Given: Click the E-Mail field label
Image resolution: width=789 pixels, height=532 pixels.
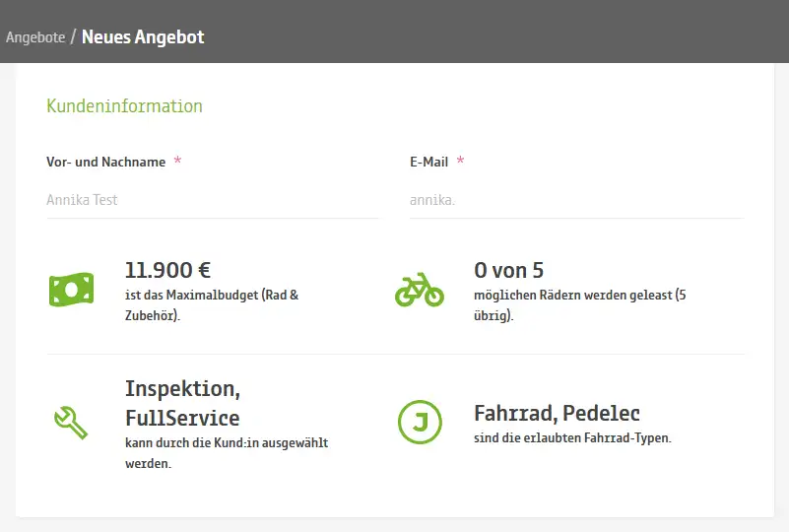Looking at the screenshot, I should coord(428,162).
